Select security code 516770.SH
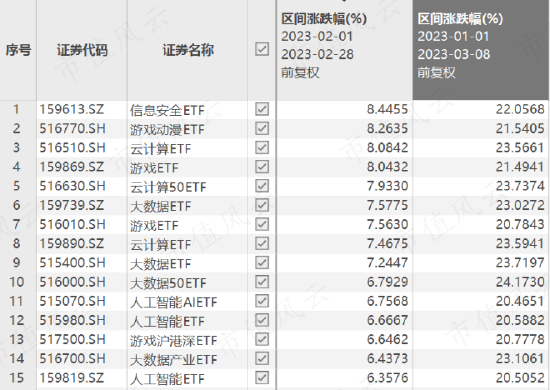 [x=72, y=128]
